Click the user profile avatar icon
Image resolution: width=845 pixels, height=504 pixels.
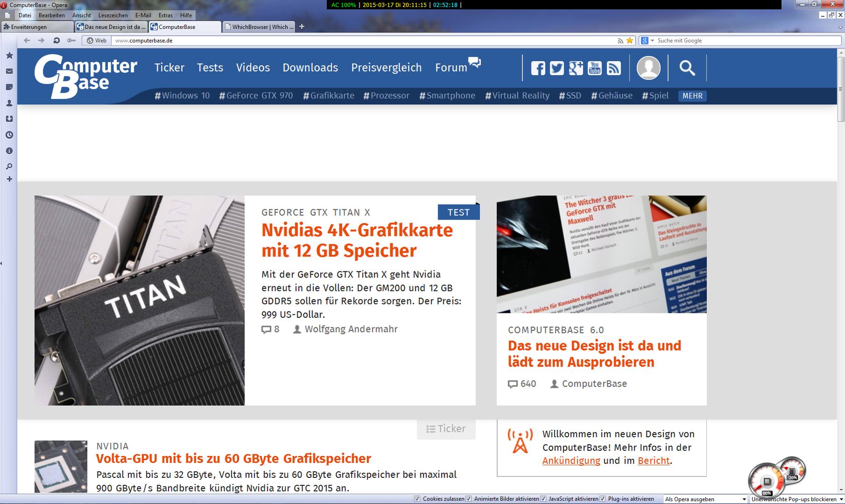click(x=648, y=68)
